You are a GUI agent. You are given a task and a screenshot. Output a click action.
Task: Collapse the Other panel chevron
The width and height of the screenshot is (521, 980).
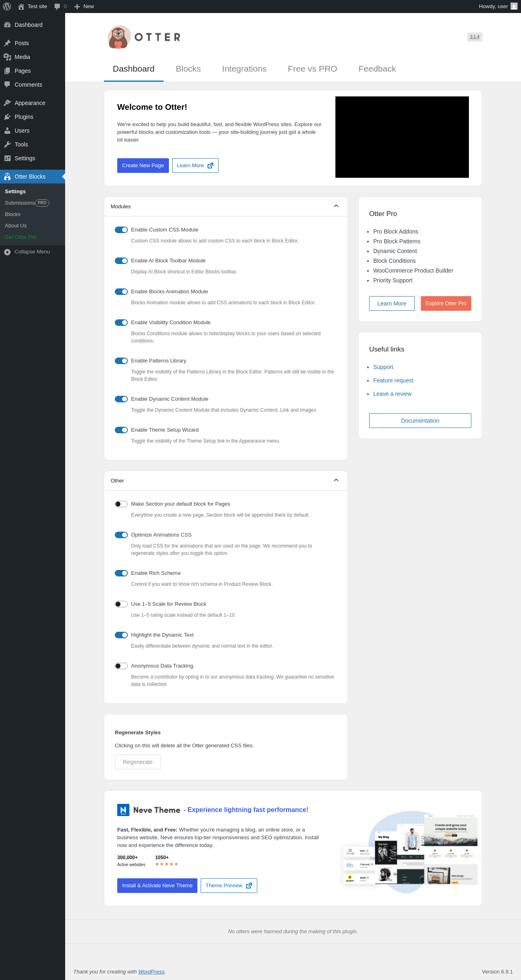[336, 480]
